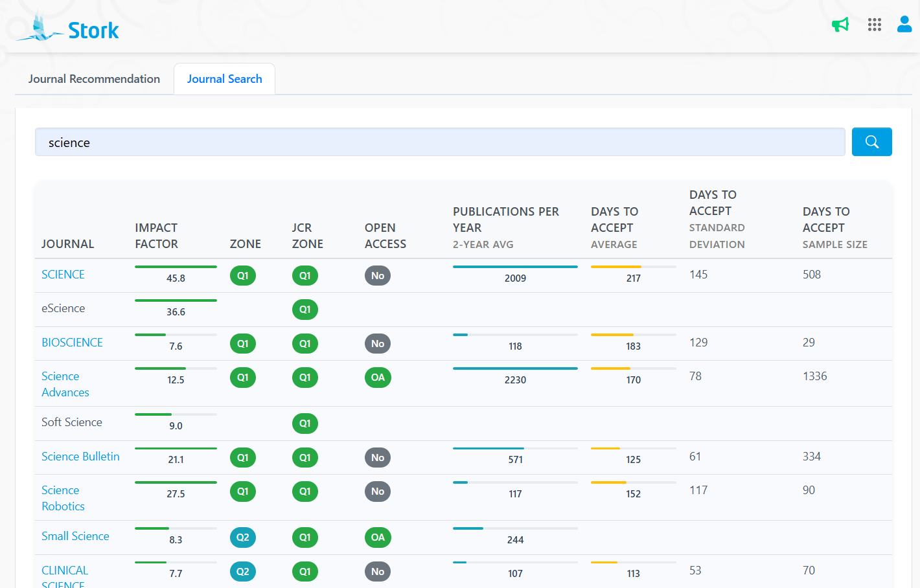Click the blue magnifier search button

click(x=871, y=142)
